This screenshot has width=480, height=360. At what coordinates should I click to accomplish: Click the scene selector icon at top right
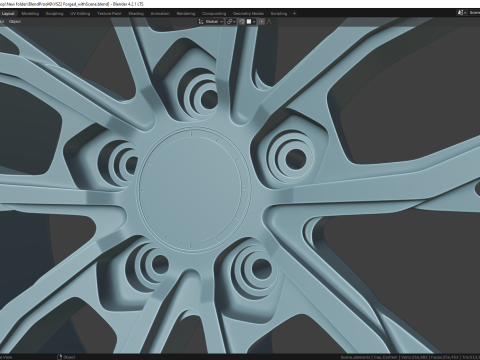coord(461,13)
